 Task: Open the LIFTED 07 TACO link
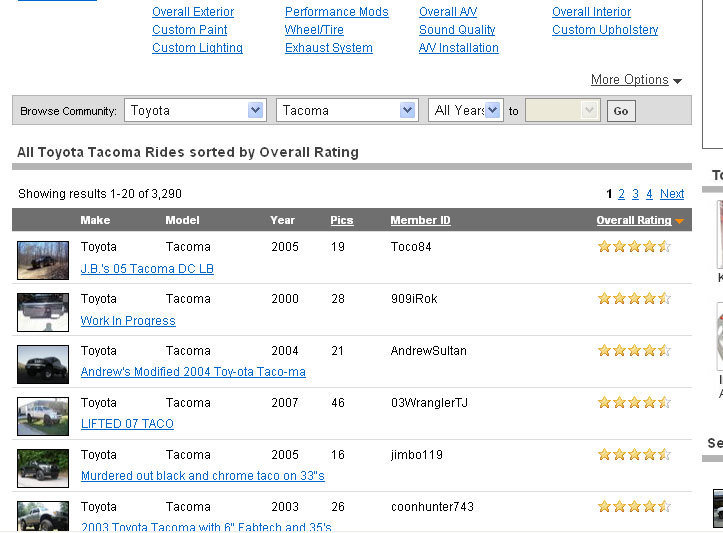[x=127, y=424]
